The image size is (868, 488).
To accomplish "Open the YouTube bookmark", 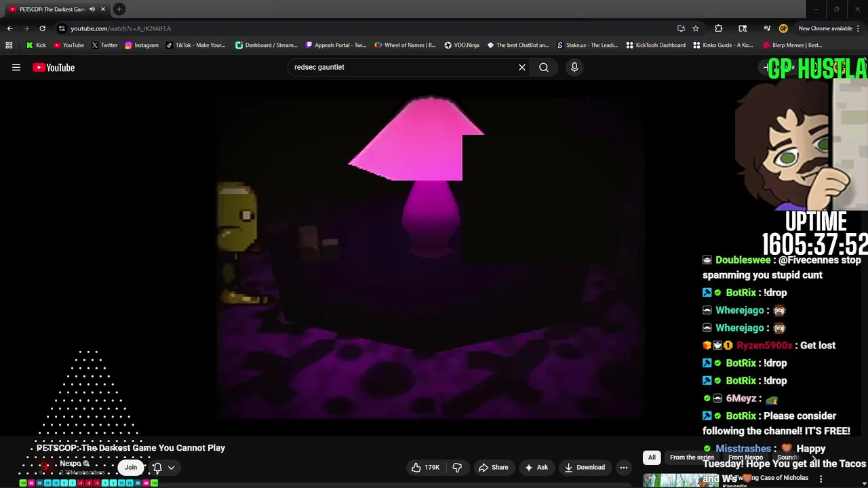I will (68, 45).
